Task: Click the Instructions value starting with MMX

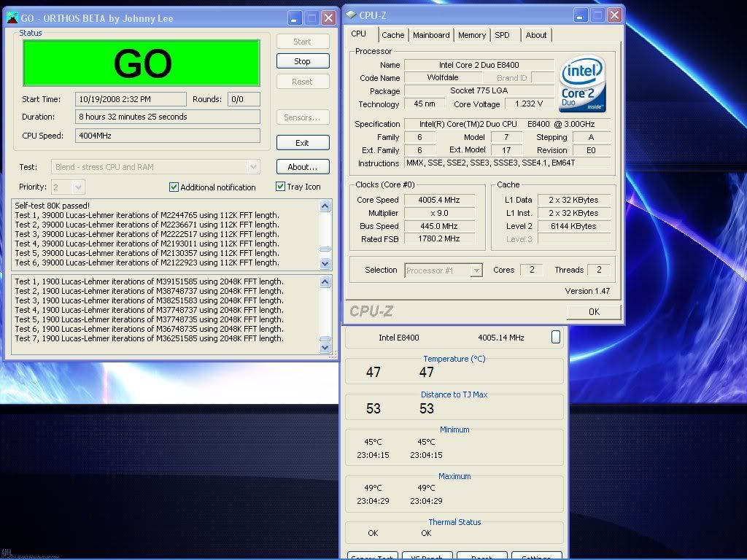Action: point(508,163)
